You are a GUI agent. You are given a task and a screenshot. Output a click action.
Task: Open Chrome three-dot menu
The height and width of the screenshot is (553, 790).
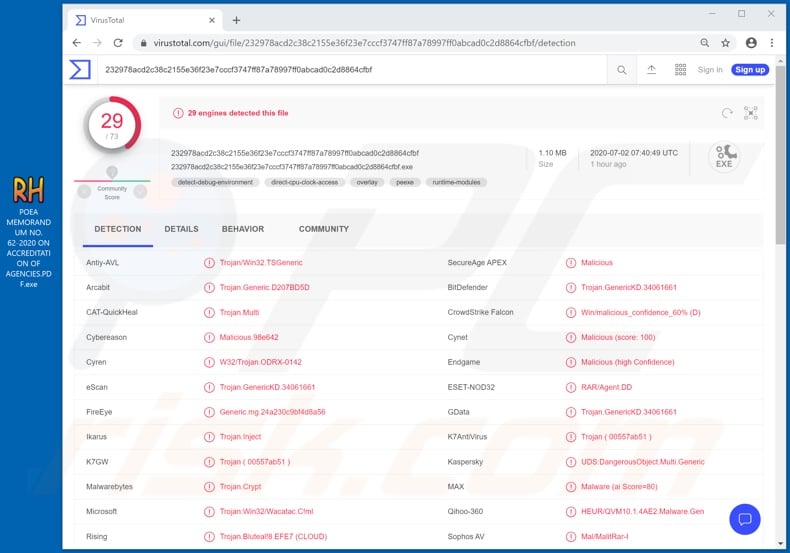[x=772, y=43]
